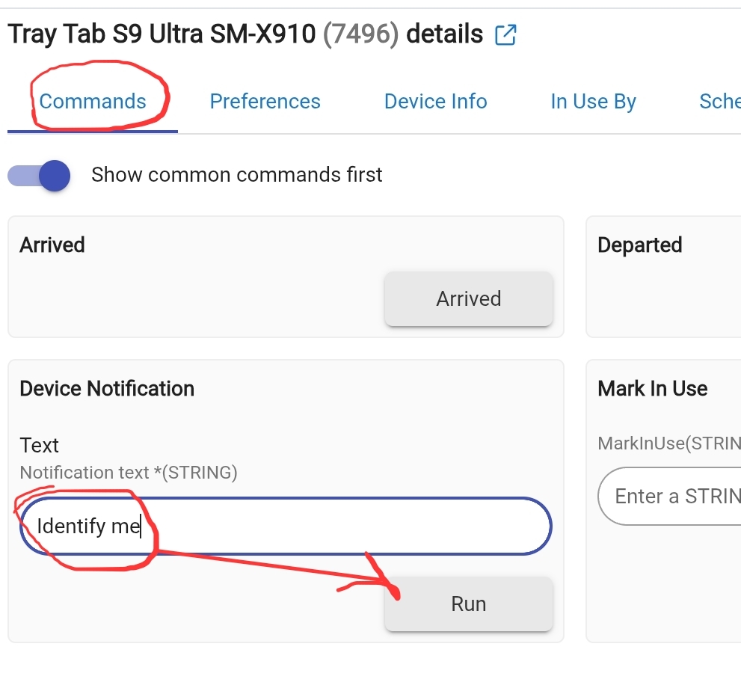Click Run under Device Notification
Screen dimensions: 741x700
(x=468, y=604)
